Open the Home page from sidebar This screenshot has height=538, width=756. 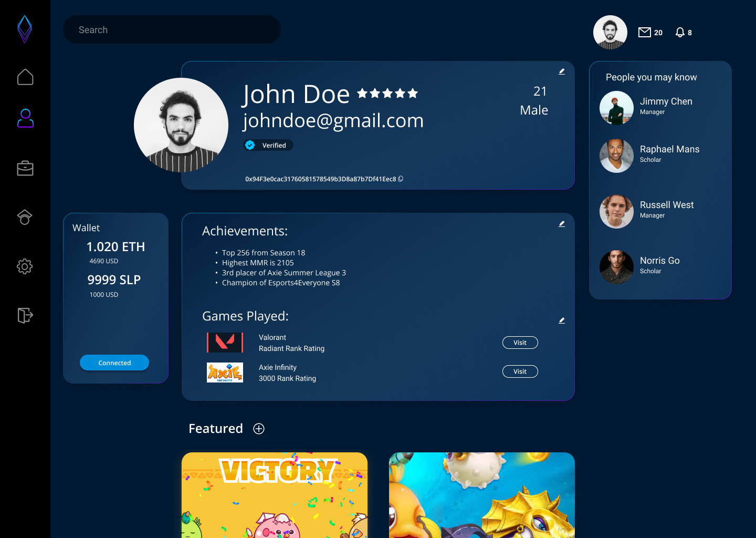(25, 77)
